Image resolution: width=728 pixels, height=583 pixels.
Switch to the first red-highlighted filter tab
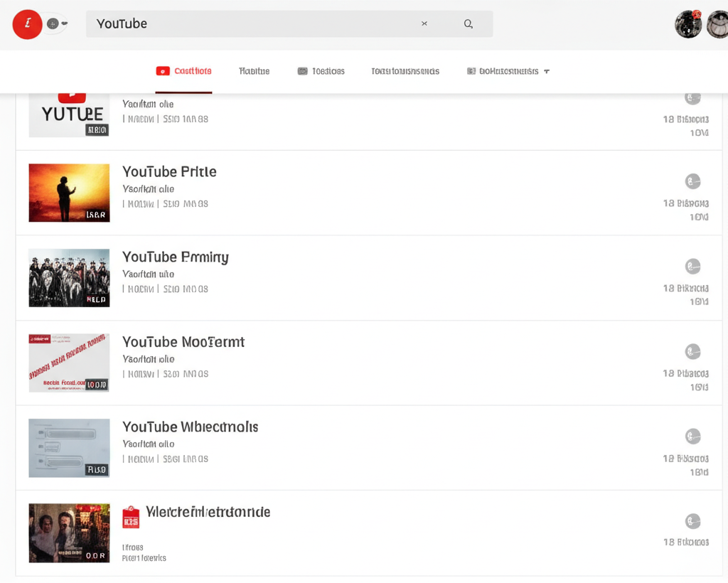point(183,71)
